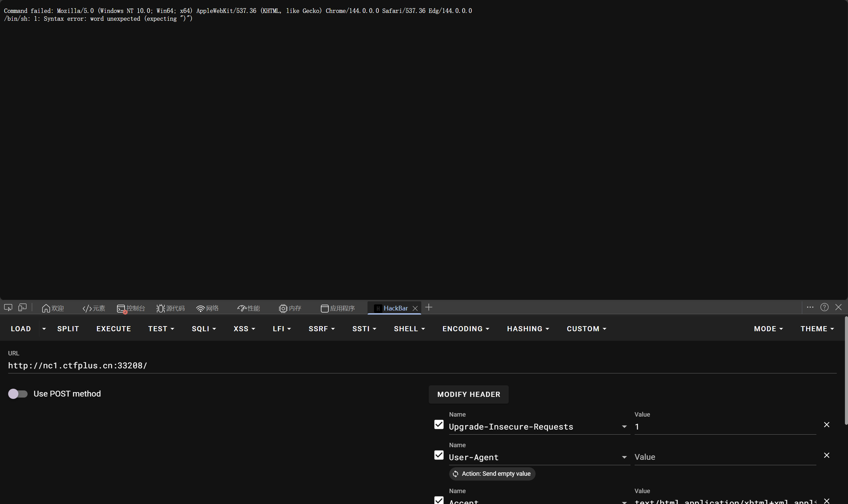Screen dimensions: 848x504
Task: Add a new DevTools tool tab
Action: [x=429, y=307]
